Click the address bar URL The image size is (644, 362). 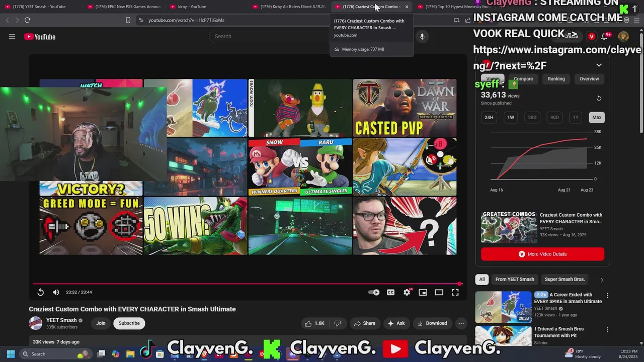[186, 20]
